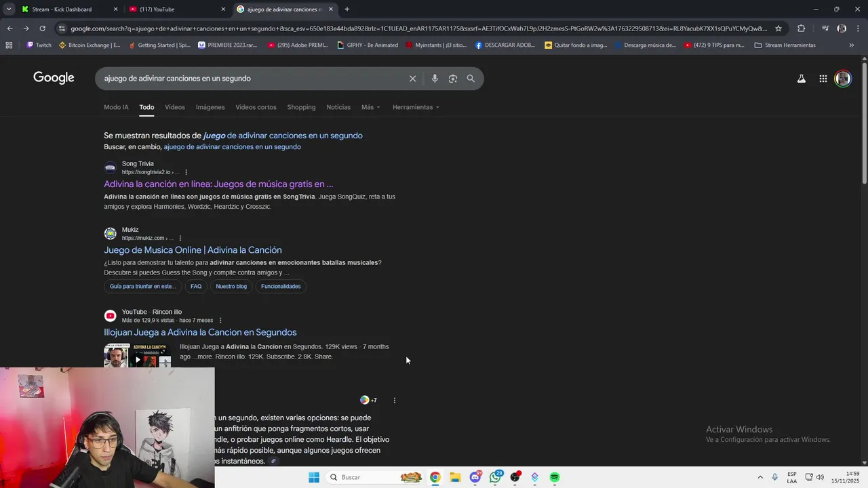Open Song Trivia result options menu

click(x=186, y=172)
